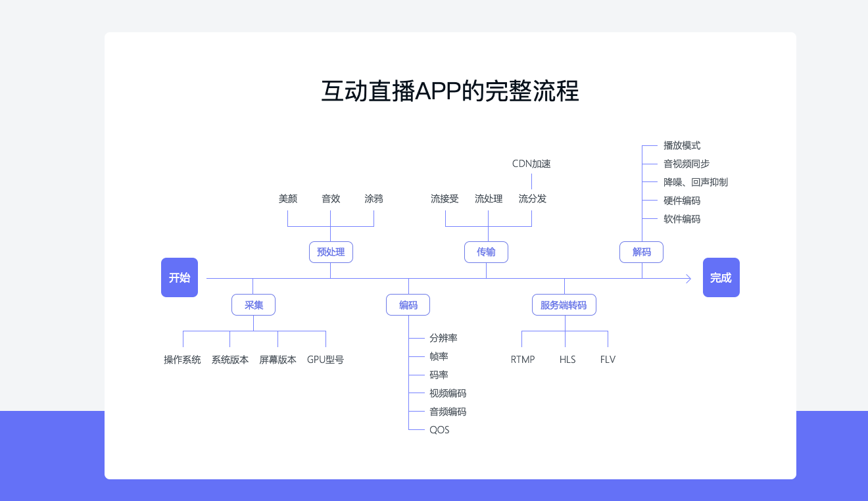The image size is (868, 501).
Task: Click the 开始 start block
Action: pyautogui.click(x=180, y=277)
